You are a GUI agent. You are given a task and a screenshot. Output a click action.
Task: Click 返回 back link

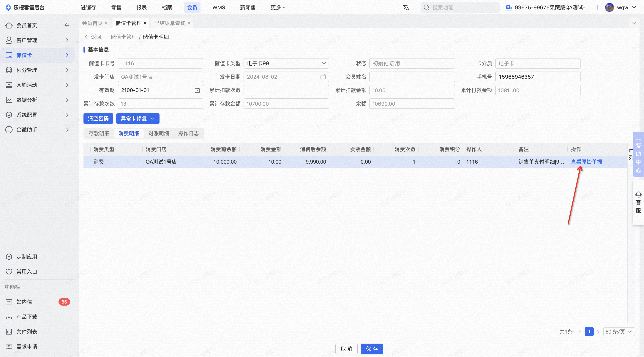point(93,37)
